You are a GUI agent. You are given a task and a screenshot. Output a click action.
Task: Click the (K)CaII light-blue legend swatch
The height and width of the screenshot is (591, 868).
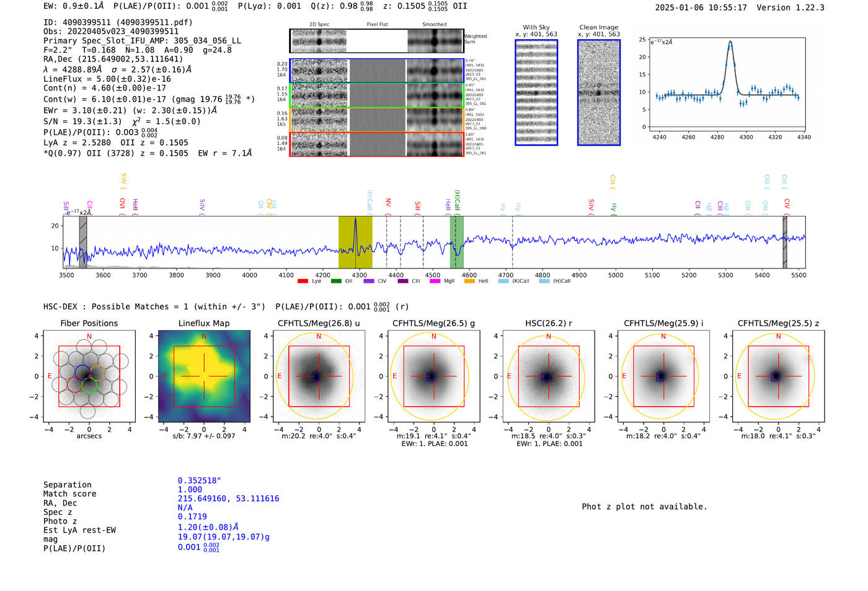(x=503, y=281)
